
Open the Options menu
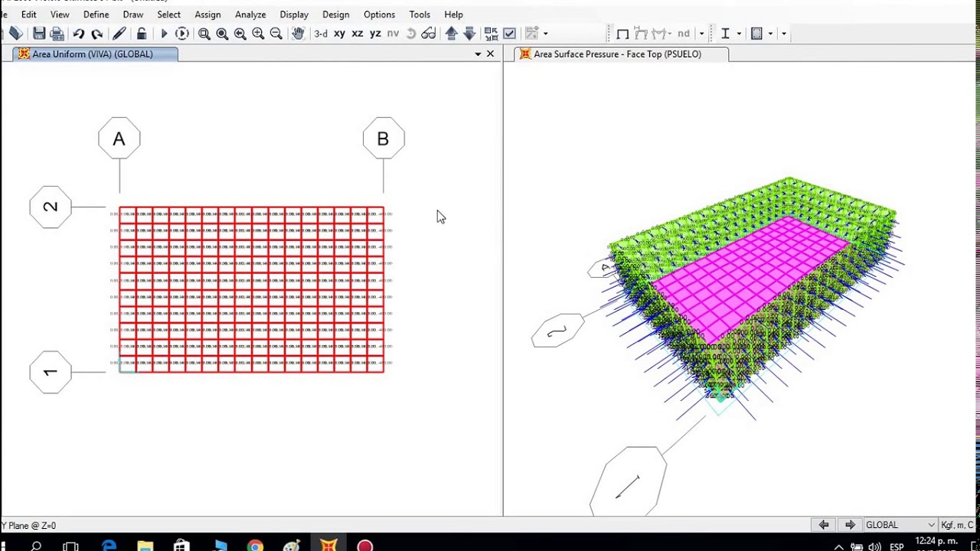[379, 15]
